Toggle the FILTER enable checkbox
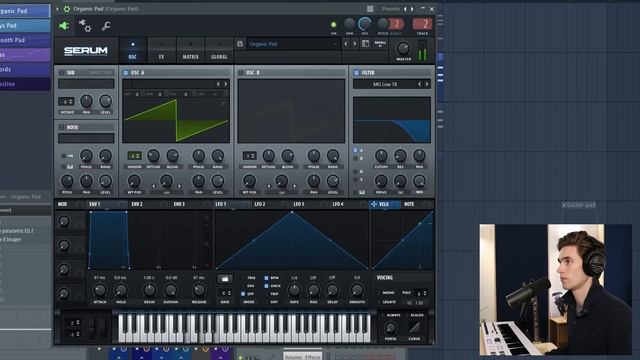The height and width of the screenshot is (360, 640). [356, 73]
